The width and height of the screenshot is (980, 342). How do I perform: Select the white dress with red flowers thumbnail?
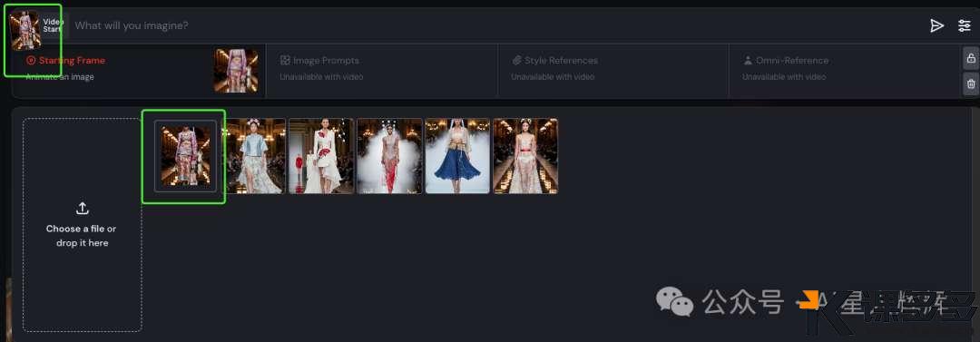(321, 156)
